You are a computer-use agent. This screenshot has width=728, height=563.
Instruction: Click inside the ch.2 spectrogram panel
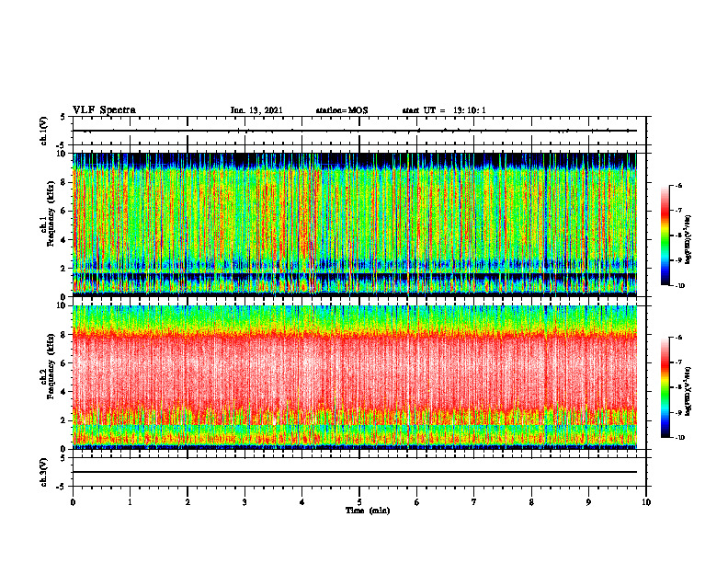pyautogui.click(x=355, y=377)
